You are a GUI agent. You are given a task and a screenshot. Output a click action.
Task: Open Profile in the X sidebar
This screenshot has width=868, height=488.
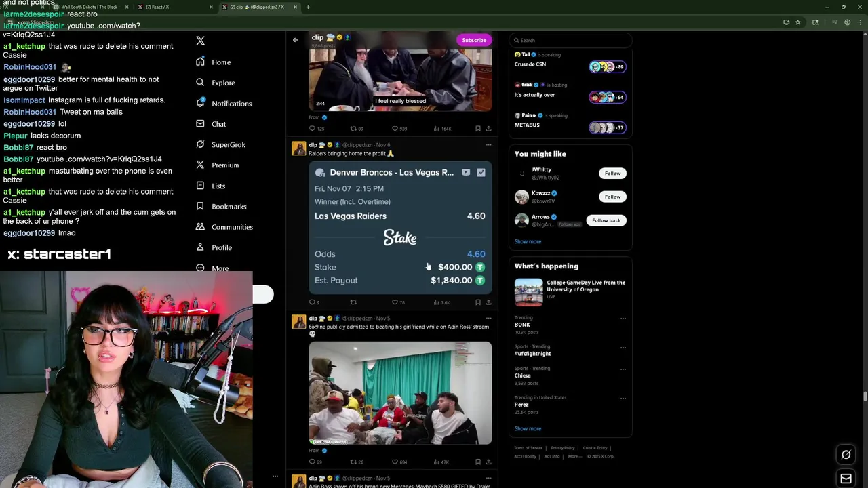[214, 248]
